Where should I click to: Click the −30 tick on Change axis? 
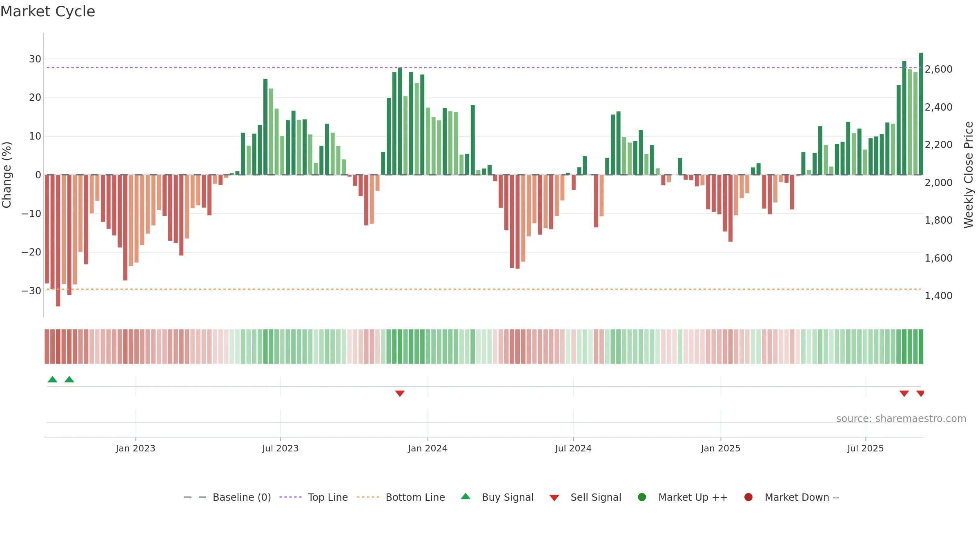(x=31, y=291)
